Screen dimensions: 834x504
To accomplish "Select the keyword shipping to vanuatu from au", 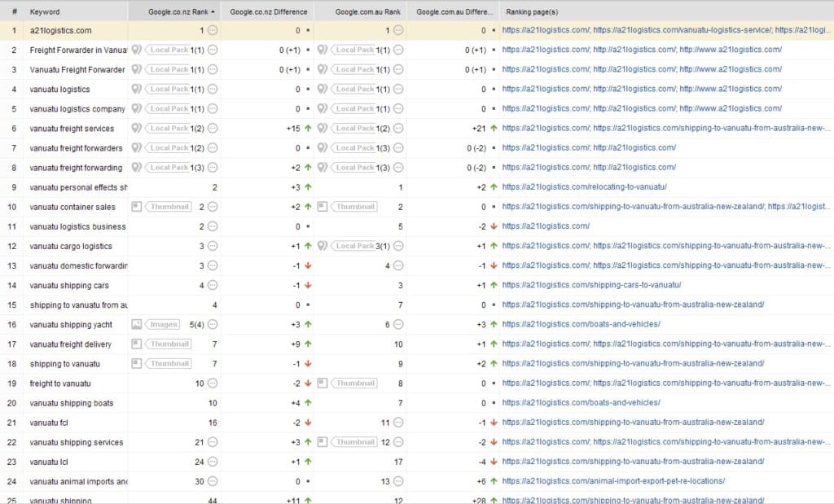I will click(x=78, y=305).
